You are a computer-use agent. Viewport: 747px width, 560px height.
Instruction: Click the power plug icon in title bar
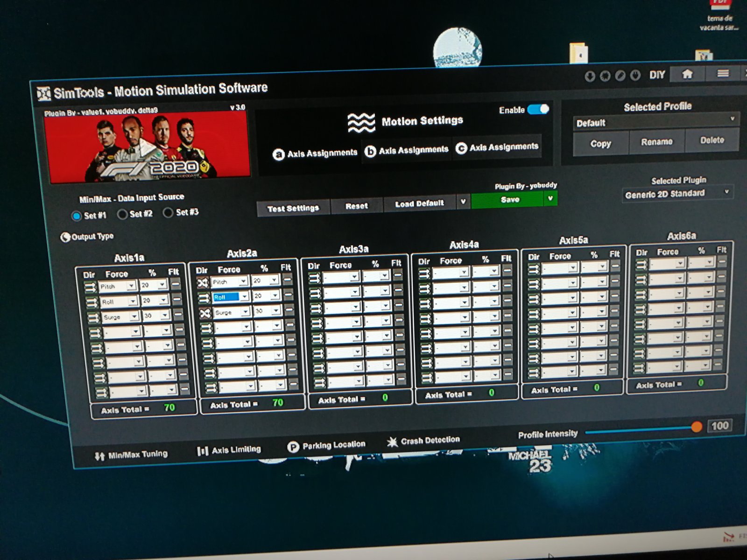635,75
